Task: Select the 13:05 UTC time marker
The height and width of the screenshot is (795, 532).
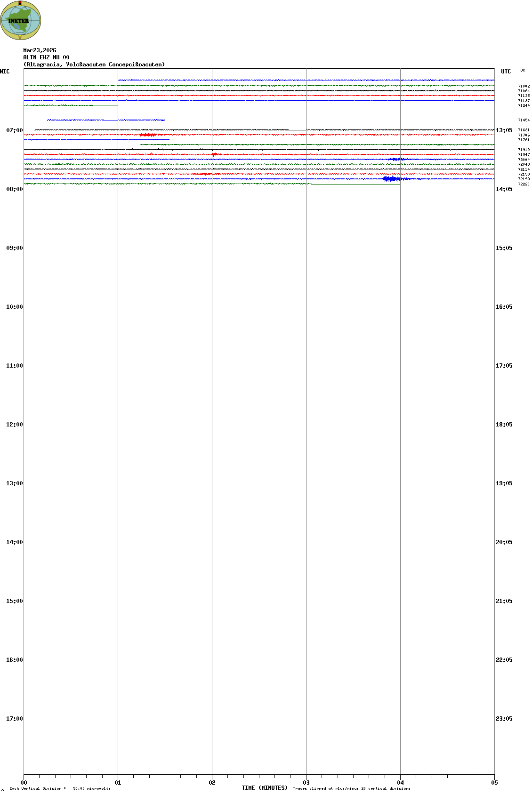Action: [x=504, y=130]
